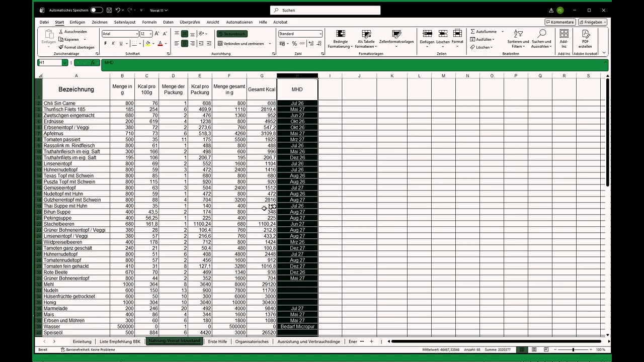Screen dimensions: 644x362
Task: Open the number format dropdown (Standard)
Action: (320, 34)
